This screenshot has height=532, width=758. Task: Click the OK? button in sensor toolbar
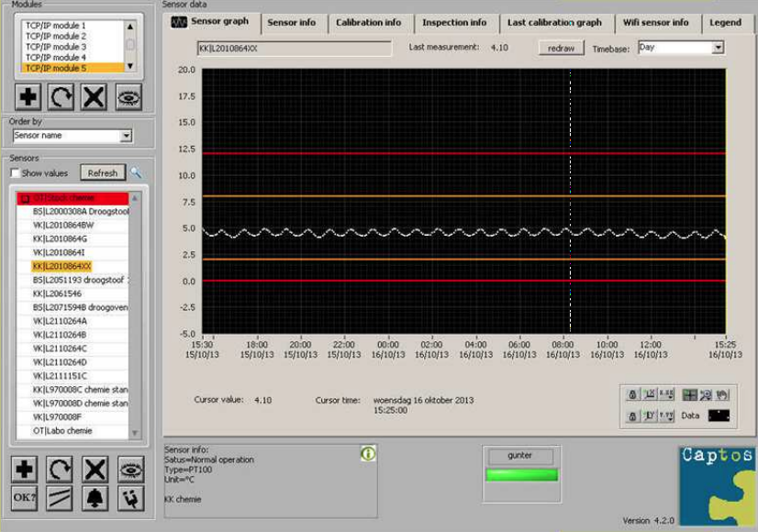click(x=25, y=498)
